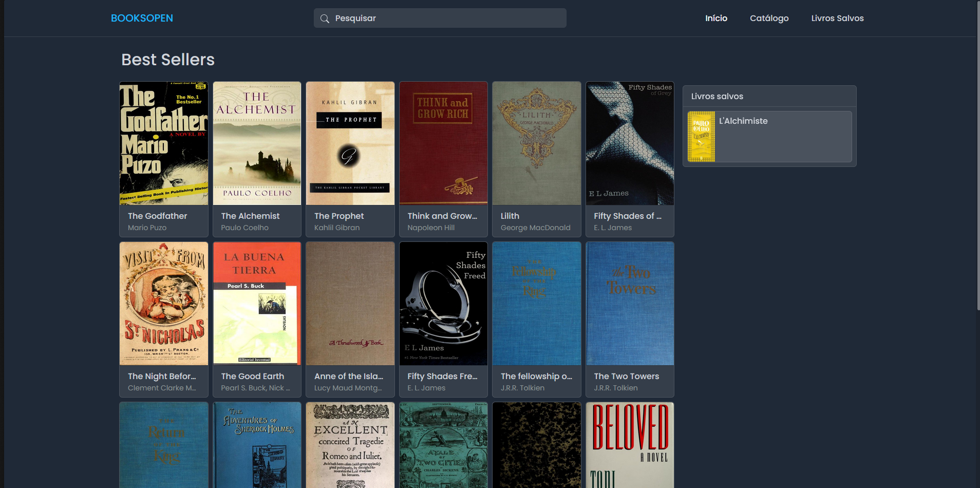Open the Início menu item
Viewport: 980px width, 488px height.
coord(716,18)
